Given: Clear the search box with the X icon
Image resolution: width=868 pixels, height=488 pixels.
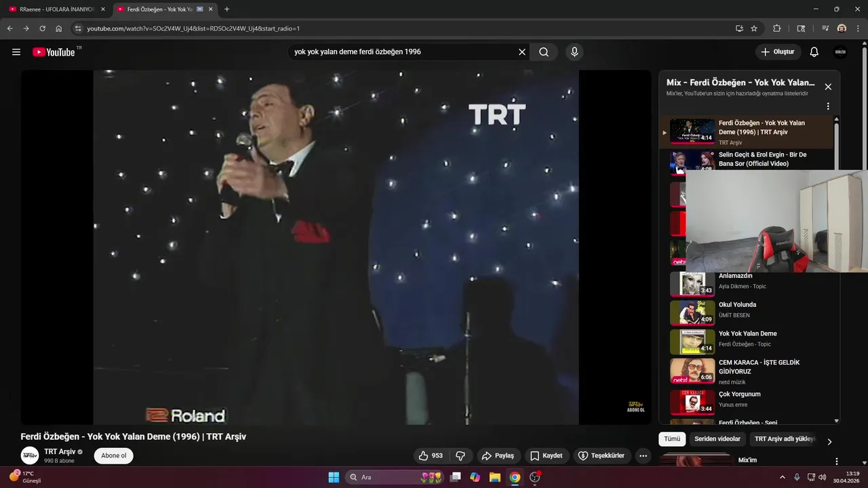Looking at the screenshot, I should pyautogui.click(x=522, y=52).
